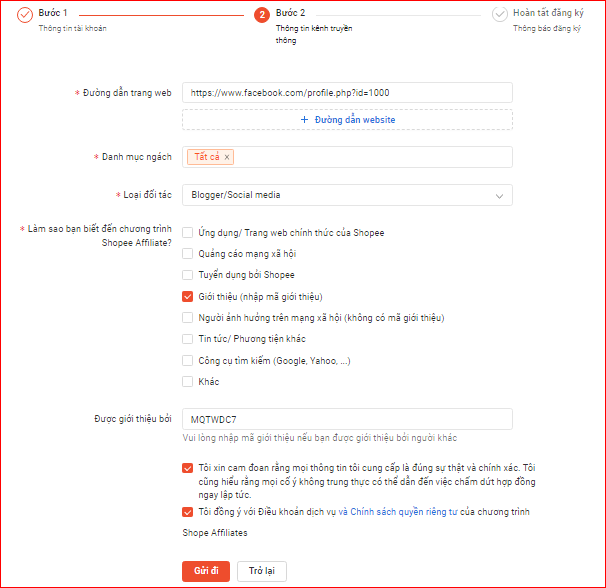This screenshot has width=606, height=588.
Task: Select Người ảnh hưởng trên mạng xã hội checkbox
Action: pos(188,318)
